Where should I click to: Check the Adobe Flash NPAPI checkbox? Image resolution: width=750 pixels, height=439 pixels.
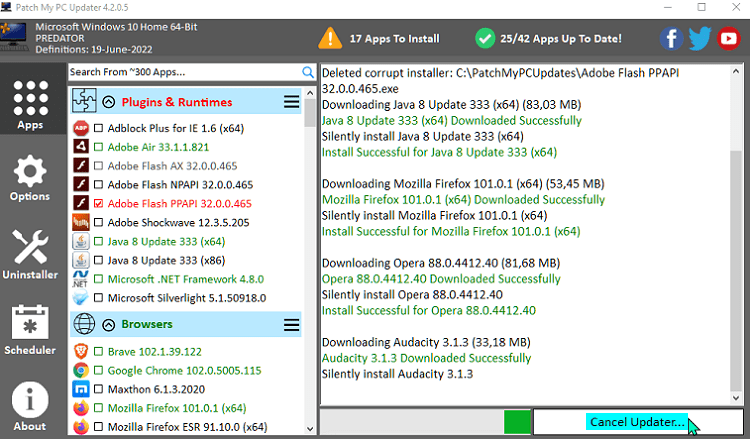99,185
